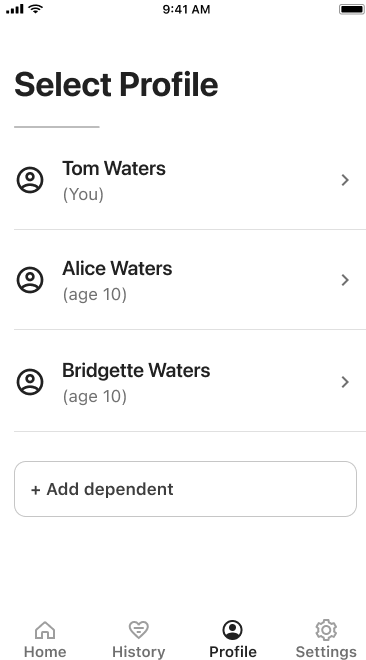The width and height of the screenshot is (366, 660).
Task: Select the Tom Waters name text
Action: [114, 168]
